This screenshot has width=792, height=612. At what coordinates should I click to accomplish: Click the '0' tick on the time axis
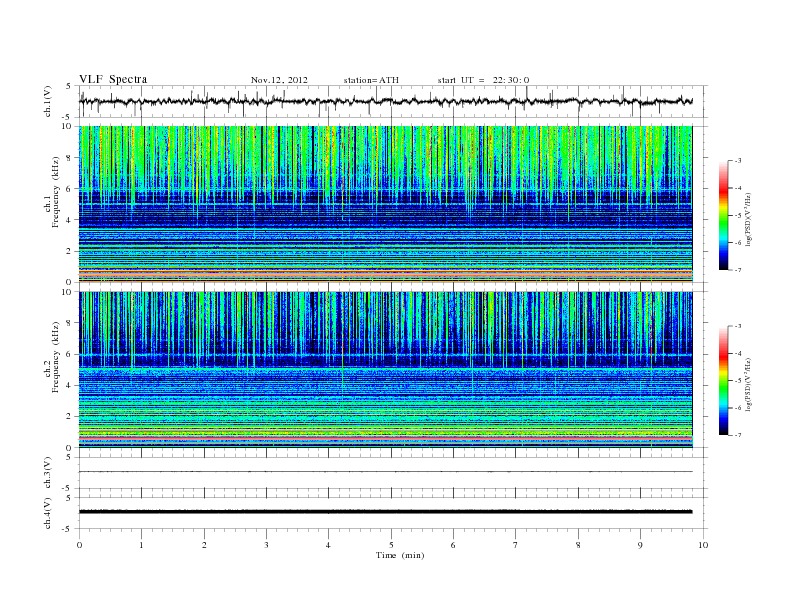tap(79, 545)
